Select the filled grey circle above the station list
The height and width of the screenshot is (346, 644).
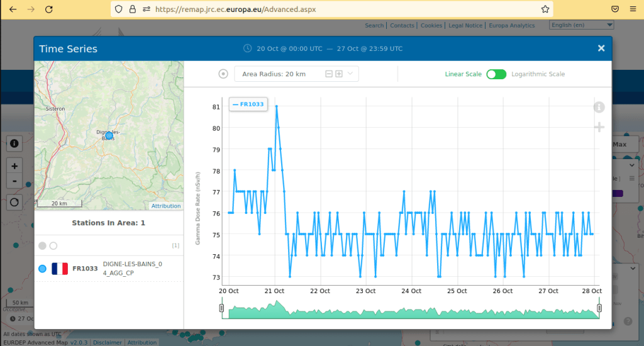click(x=42, y=245)
